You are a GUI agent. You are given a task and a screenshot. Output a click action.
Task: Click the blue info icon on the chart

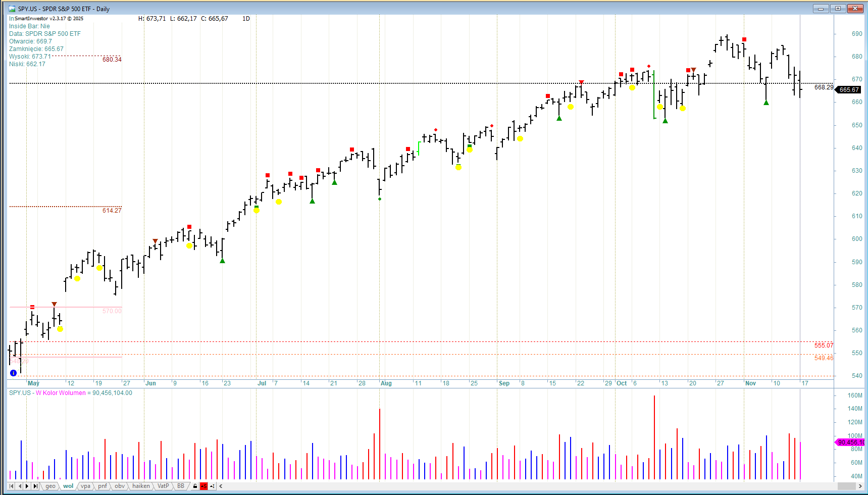(14, 373)
